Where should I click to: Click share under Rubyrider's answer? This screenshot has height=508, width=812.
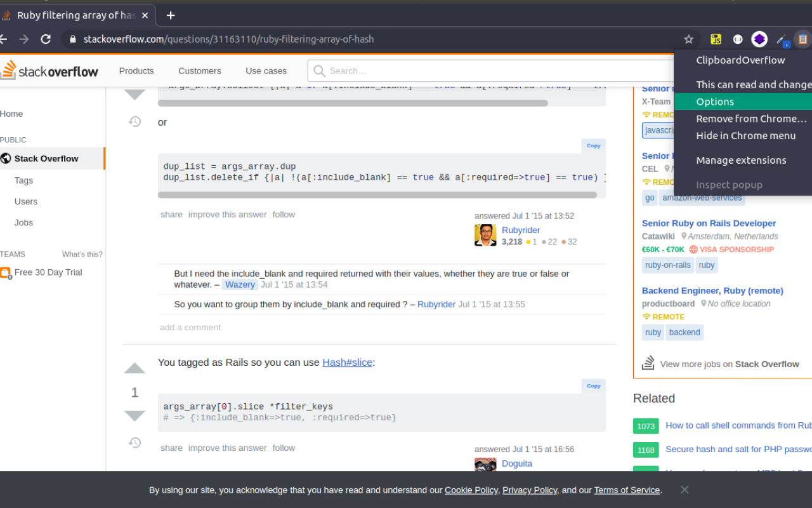pyautogui.click(x=171, y=215)
